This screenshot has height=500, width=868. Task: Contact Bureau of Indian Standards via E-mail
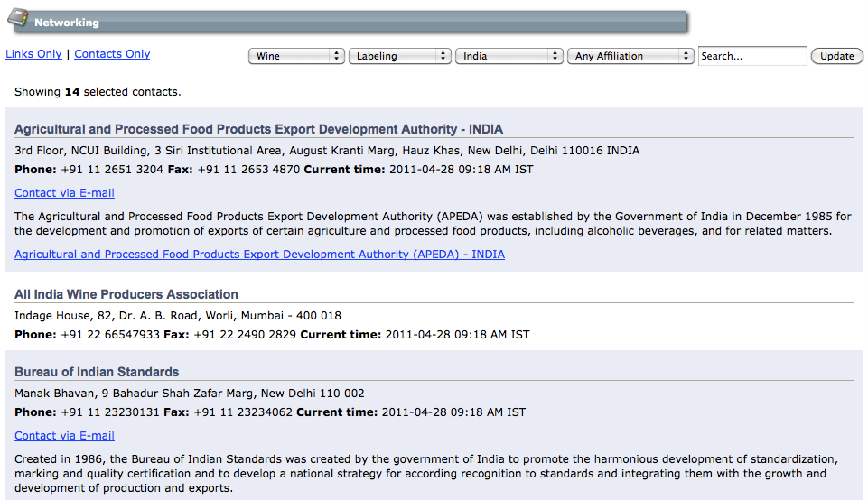click(64, 435)
